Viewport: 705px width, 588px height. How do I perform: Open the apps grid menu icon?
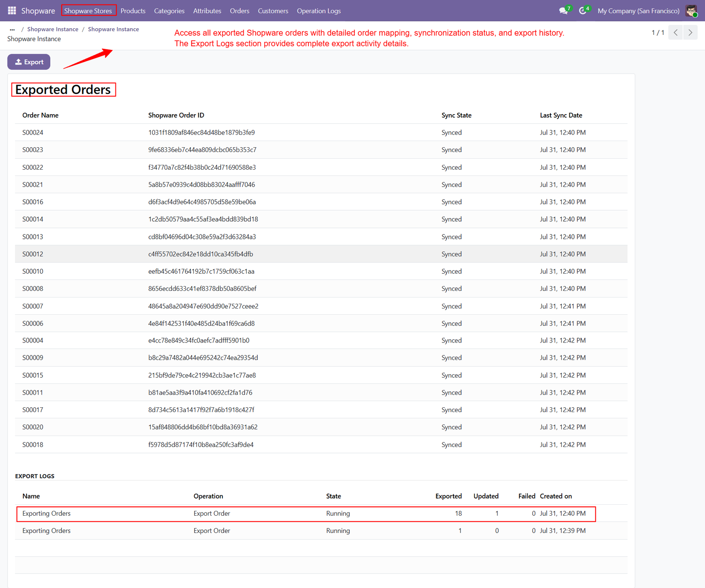pos(12,11)
